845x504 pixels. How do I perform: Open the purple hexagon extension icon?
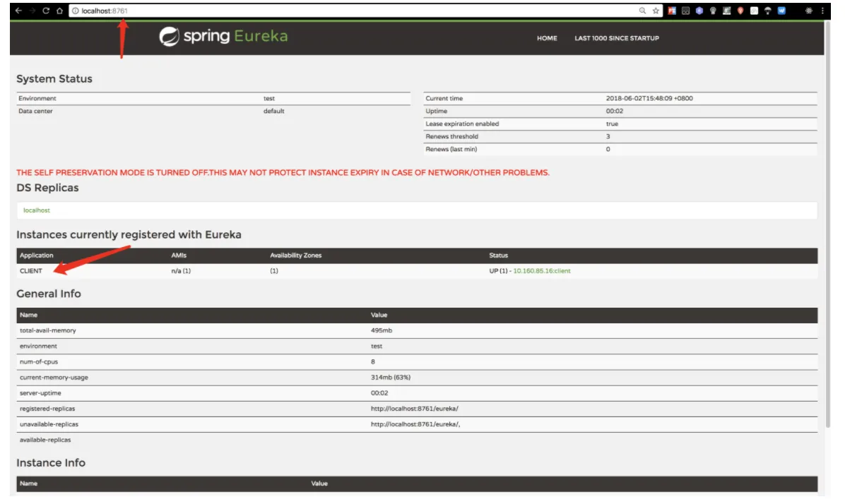point(699,11)
